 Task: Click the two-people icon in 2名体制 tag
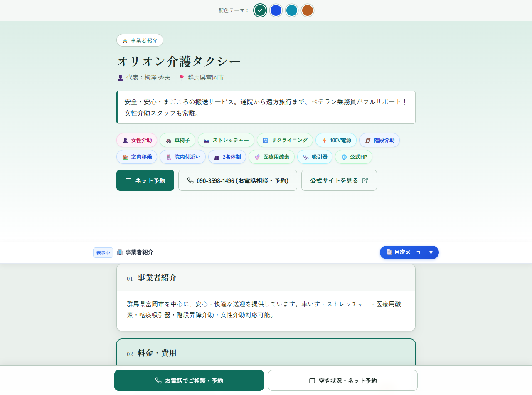point(217,157)
